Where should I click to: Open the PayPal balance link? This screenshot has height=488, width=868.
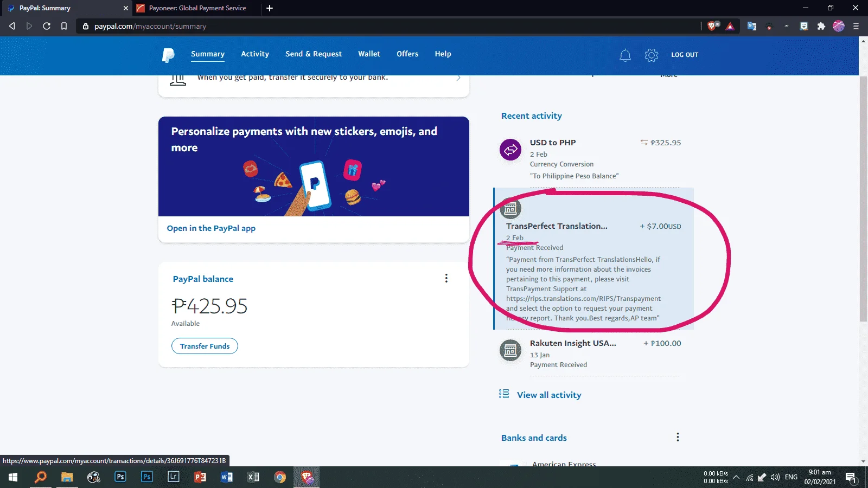(x=203, y=279)
